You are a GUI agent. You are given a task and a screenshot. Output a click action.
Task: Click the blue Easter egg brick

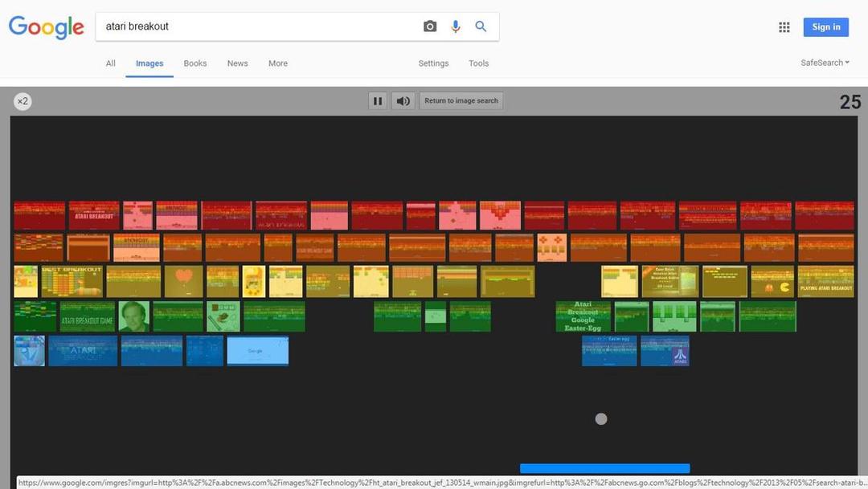coord(609,351)
